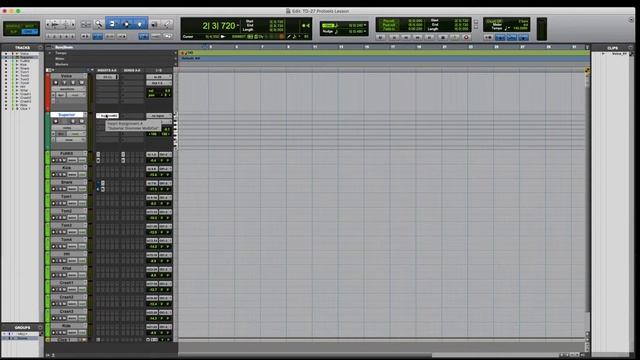
Task: Toggle Grid edit mode
Action: click(x=30, y=31)
